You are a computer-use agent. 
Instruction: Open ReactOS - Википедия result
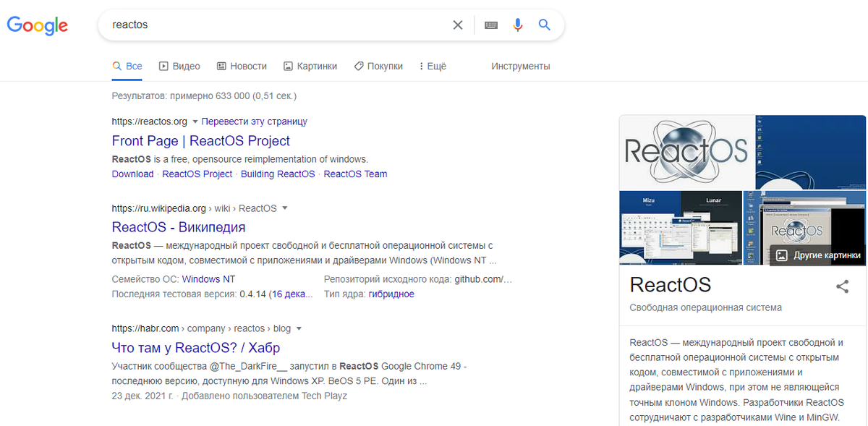coord(179,228)
